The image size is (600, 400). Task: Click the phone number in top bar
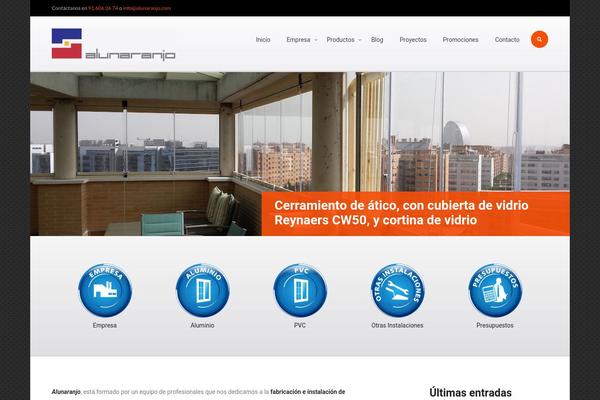point(103,8)
